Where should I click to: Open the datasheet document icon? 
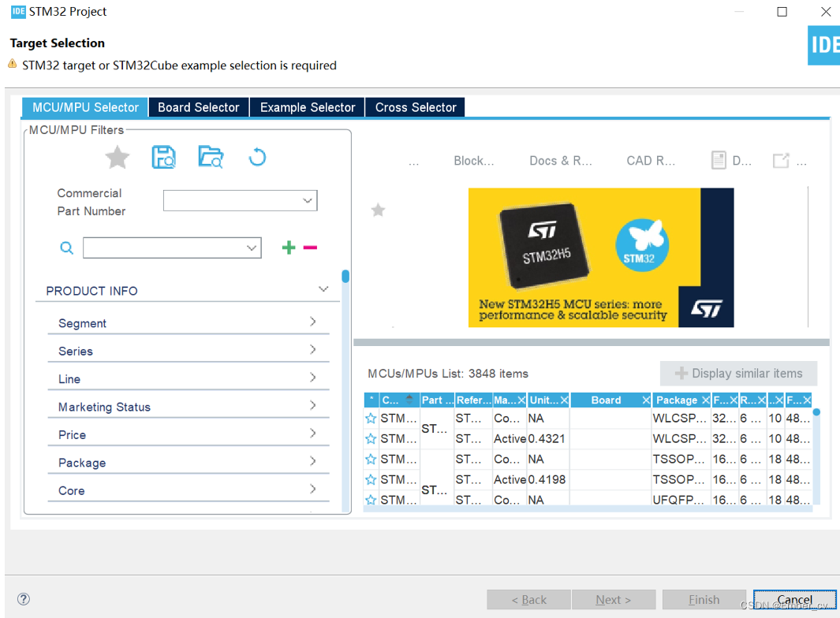click(719, 160)
